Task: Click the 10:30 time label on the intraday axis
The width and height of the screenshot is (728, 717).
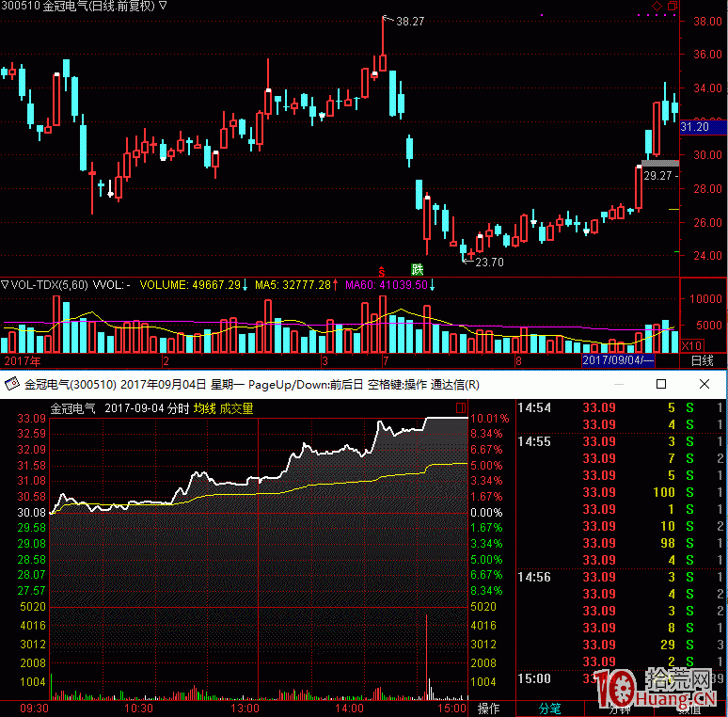Action: point(139,709)
